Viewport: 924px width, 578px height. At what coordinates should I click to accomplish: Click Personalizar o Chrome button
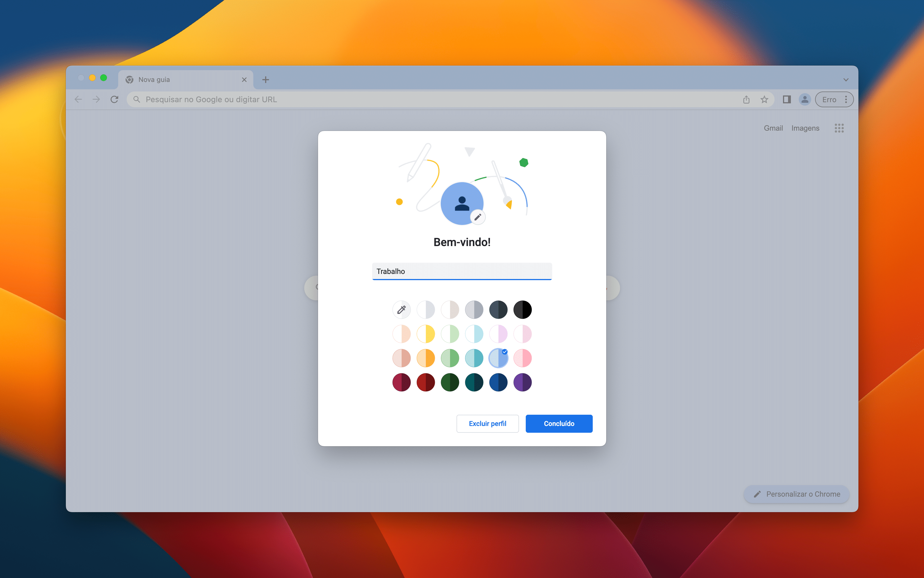(x=797, y=494)
